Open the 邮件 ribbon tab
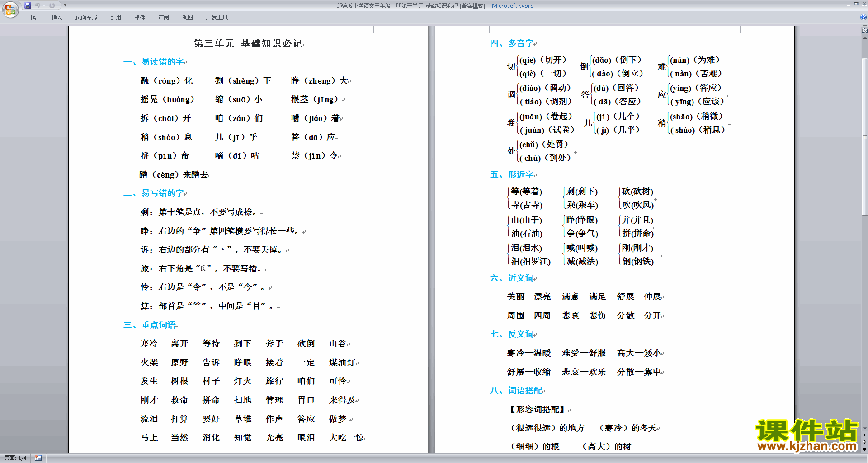 click(140, 18)
